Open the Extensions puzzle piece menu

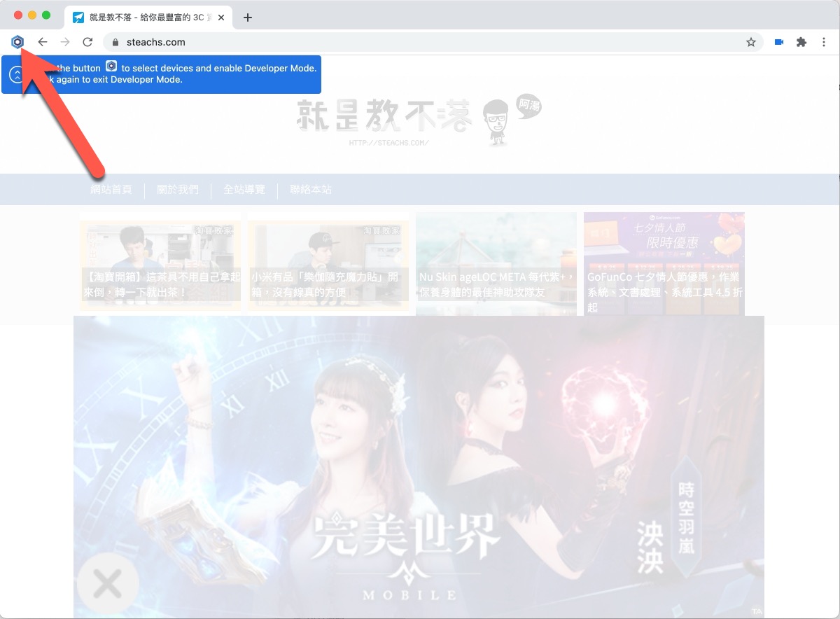click(801, 42)
